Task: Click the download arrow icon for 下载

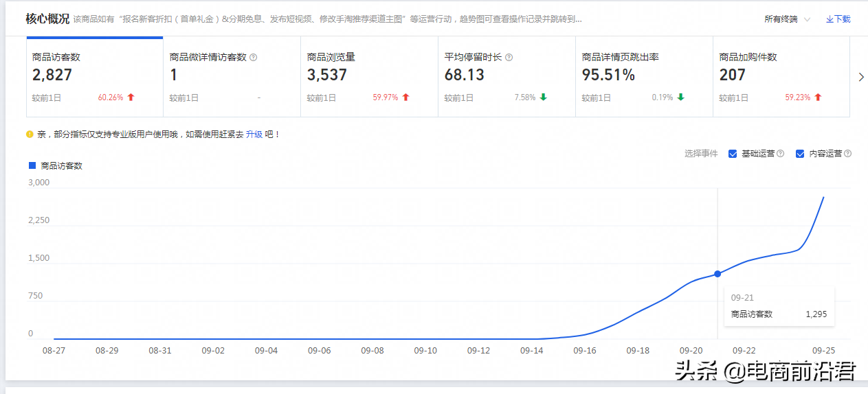Action: (830, 19)
